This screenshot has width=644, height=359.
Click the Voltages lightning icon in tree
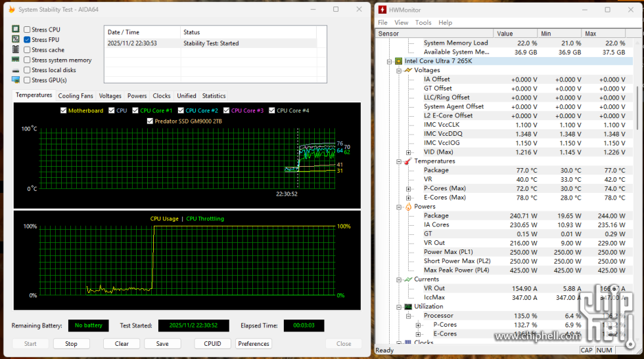(407, 70)
